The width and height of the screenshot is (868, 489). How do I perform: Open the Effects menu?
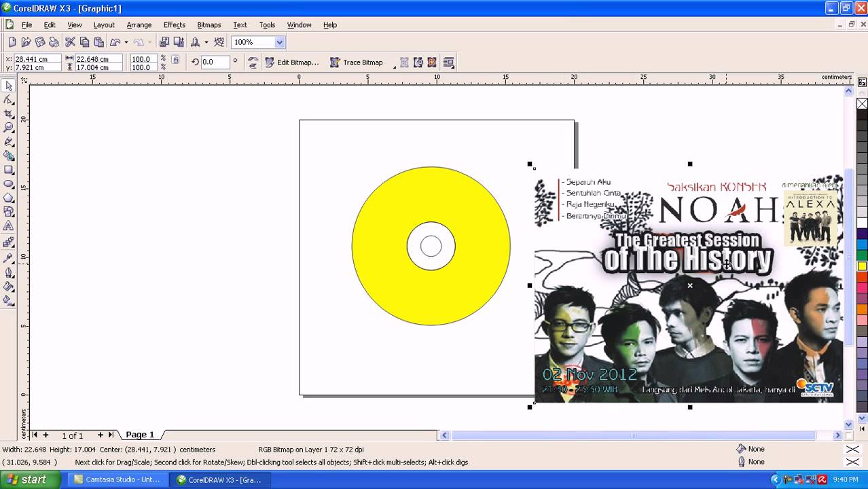[x=175, y=25]
